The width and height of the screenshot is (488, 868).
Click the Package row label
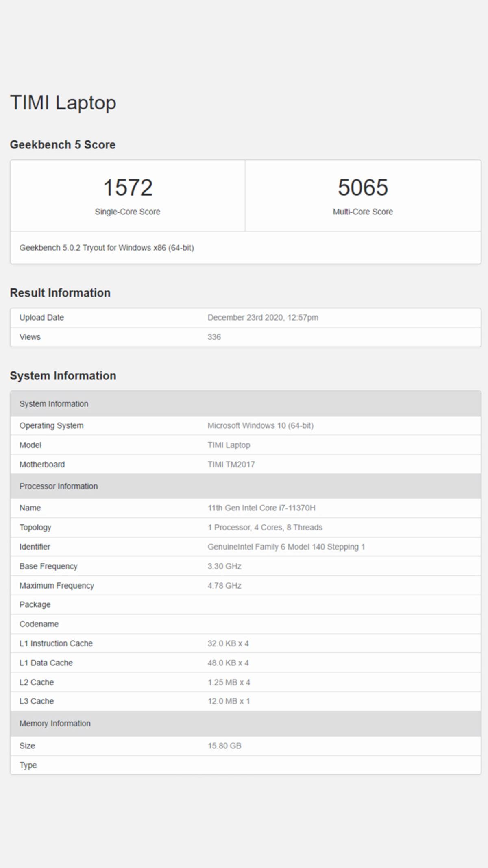point(35,605)
